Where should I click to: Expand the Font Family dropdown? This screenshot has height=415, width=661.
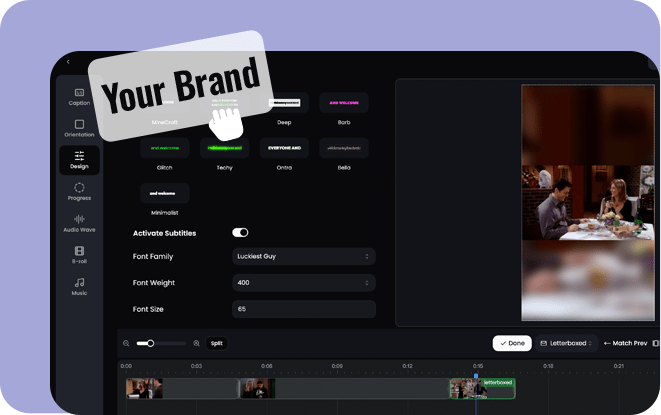[303, 257]
